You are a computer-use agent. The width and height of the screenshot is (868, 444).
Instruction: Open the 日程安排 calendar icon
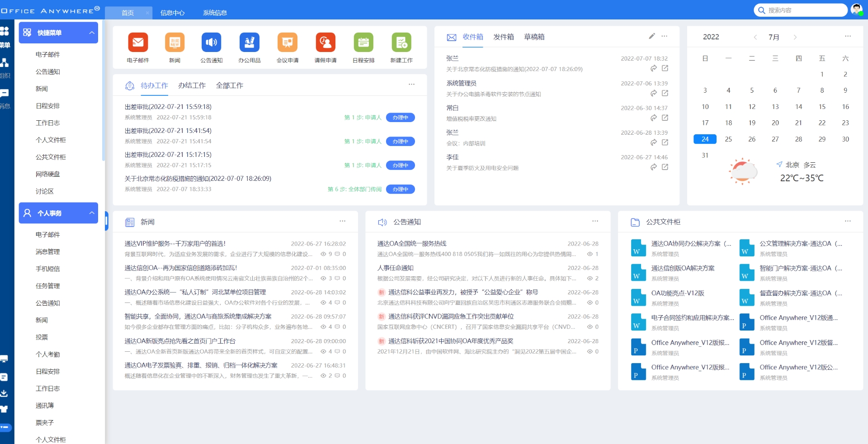(363, 43)
